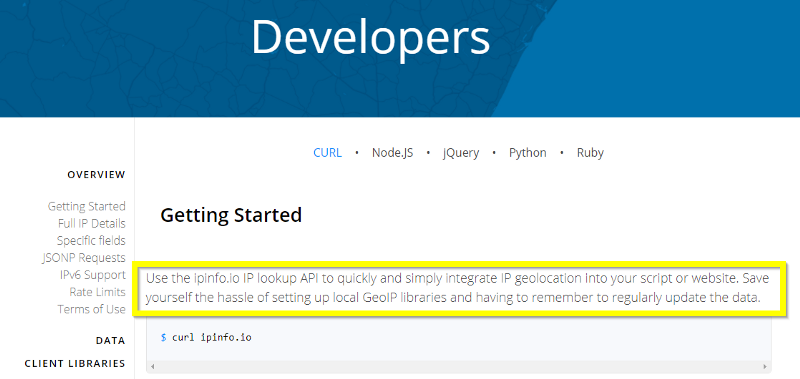Go to Specific fields section
This screenshot has height=379, width=800.
coord(91,240)
